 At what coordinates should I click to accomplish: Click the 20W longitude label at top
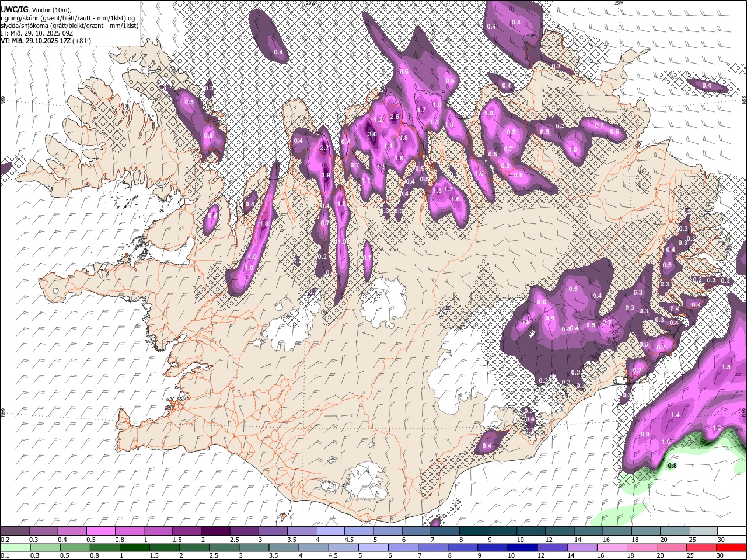pos(309,3)
